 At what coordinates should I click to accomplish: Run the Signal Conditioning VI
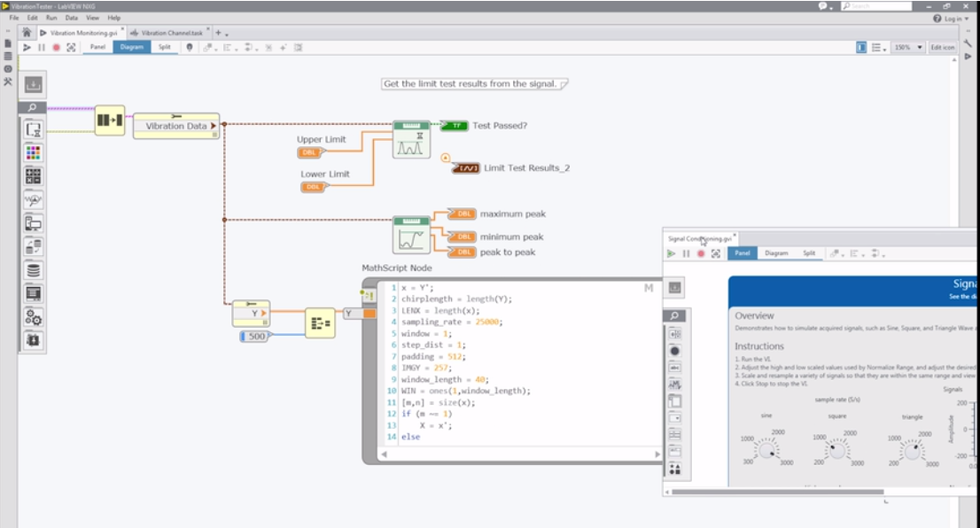pyautogui.click(x=672, y=253)
